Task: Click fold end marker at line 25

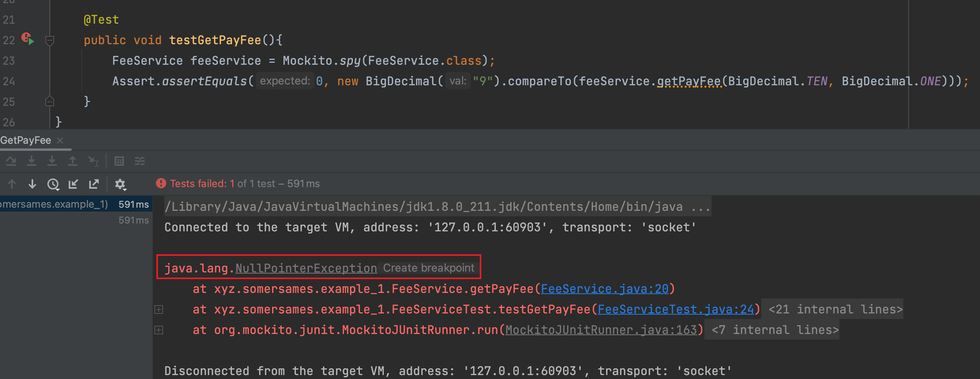Action: (50, 101)
